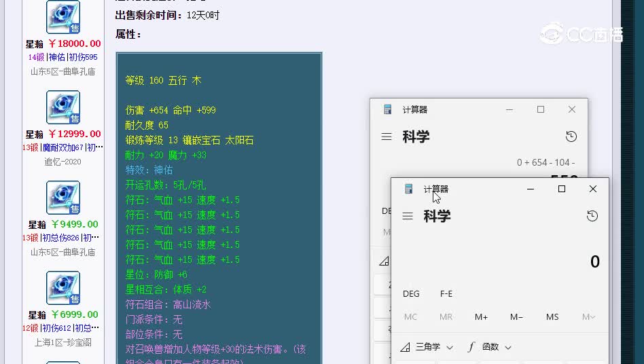Click the 星相互合：体质 +2 line

coord(166,289)
